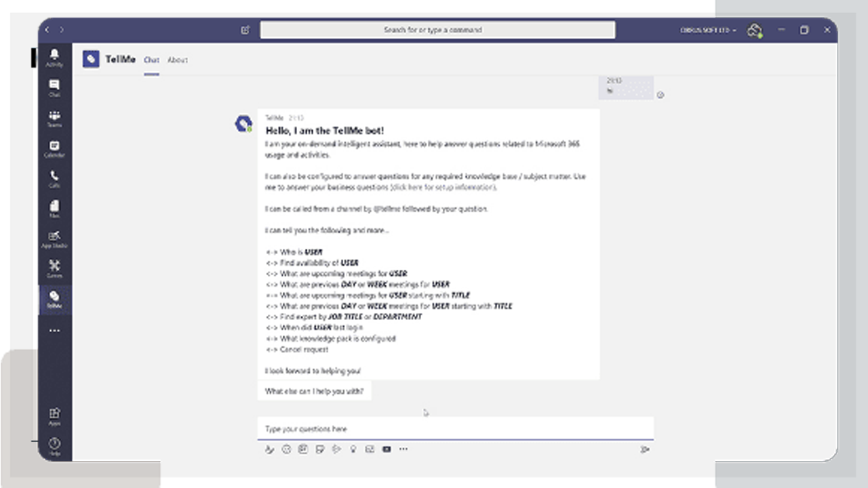Send the message with send arrow
Image resolution: width=868 pixels, height=488 pixels.
pos(645,449)
